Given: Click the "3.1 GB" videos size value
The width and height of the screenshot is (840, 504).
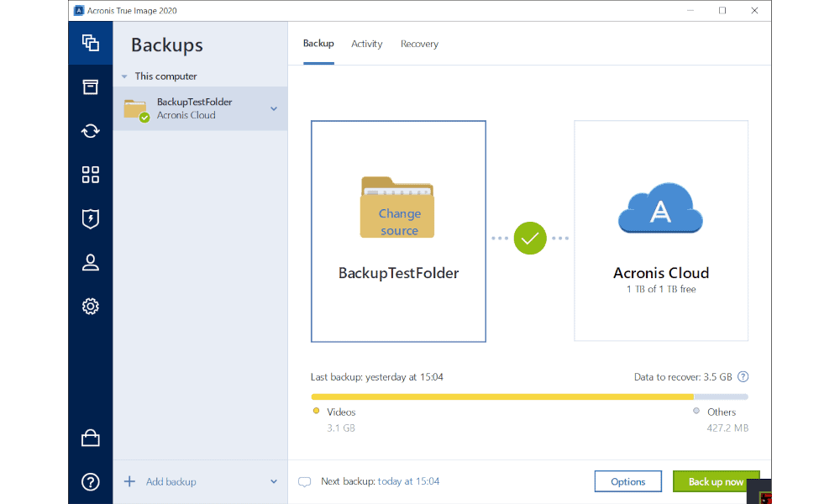Looking at the screenshot, I should pos(341,428).
